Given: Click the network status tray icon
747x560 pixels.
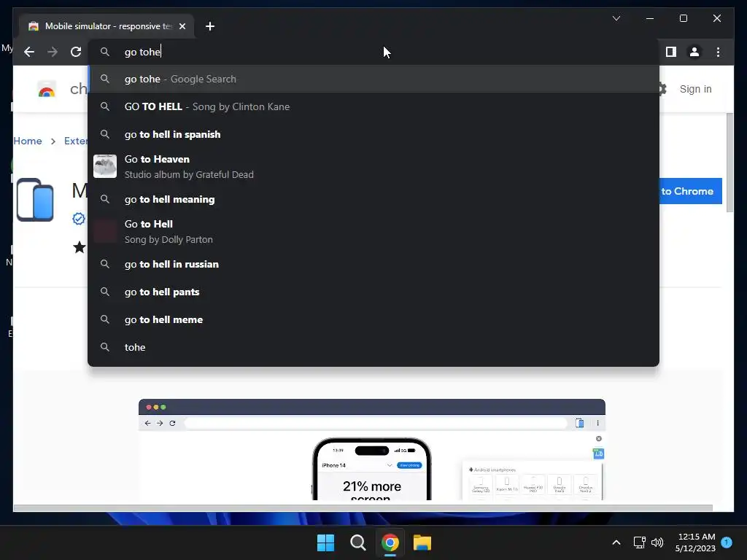Looking at the screenshot, I should tap(639, 542).
